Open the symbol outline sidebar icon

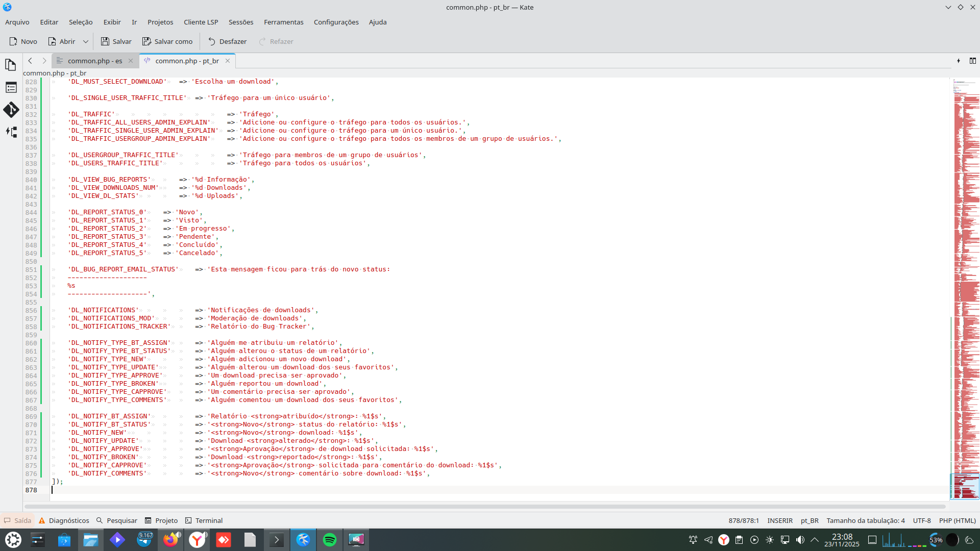[x=11, y=87]
